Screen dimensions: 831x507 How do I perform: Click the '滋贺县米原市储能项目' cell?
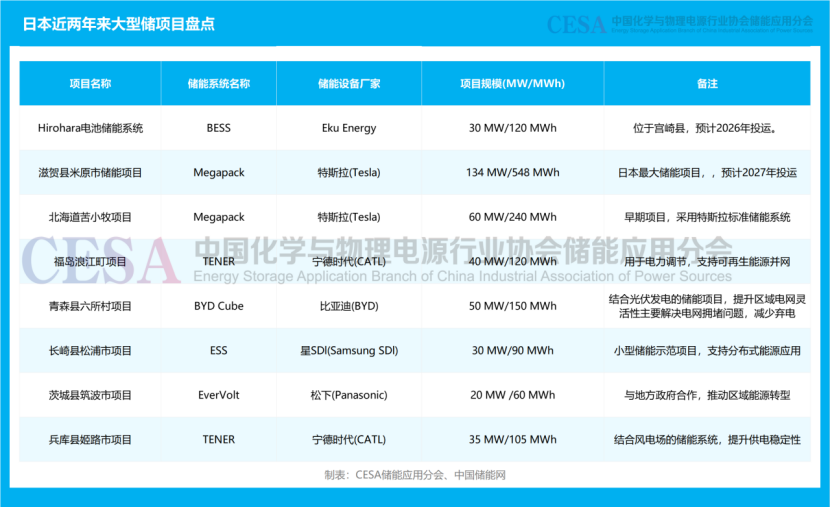coord(90,173)
